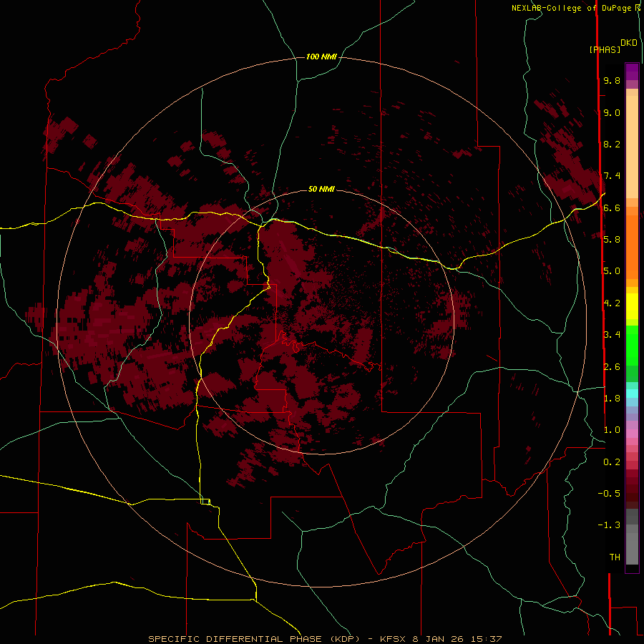Click the gray swatch at the scale bottom
Screen dimensions: 644x644
[x=632, y=548]
